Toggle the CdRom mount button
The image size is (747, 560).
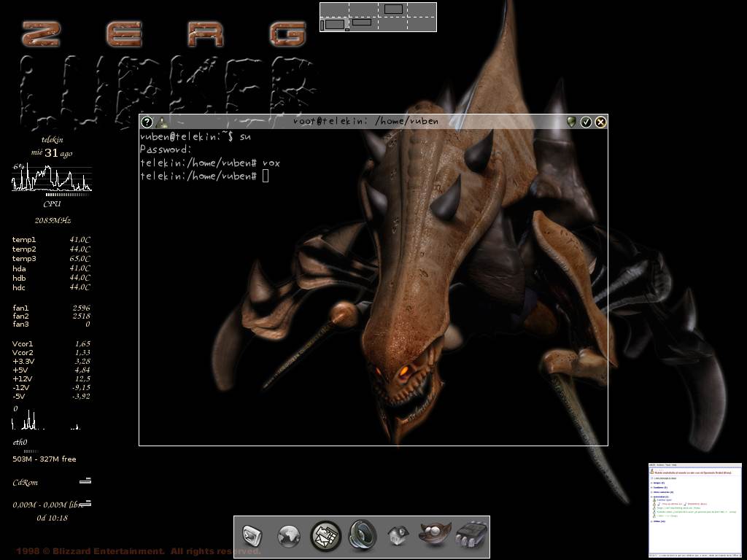point(85,481)
